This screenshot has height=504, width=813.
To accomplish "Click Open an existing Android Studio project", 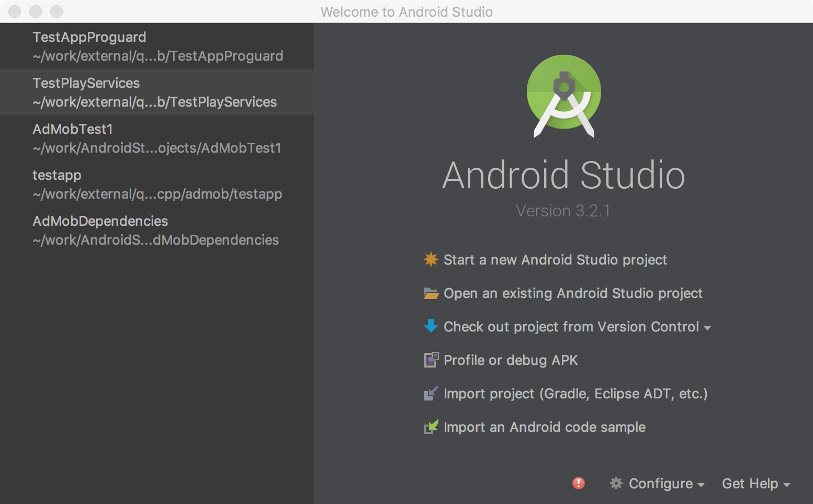I will [573, 293].
